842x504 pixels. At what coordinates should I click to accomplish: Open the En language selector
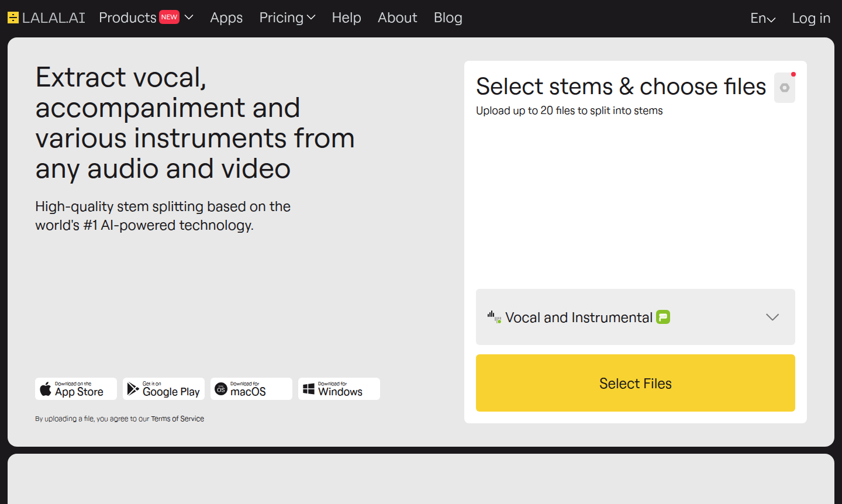pos(762,19)
